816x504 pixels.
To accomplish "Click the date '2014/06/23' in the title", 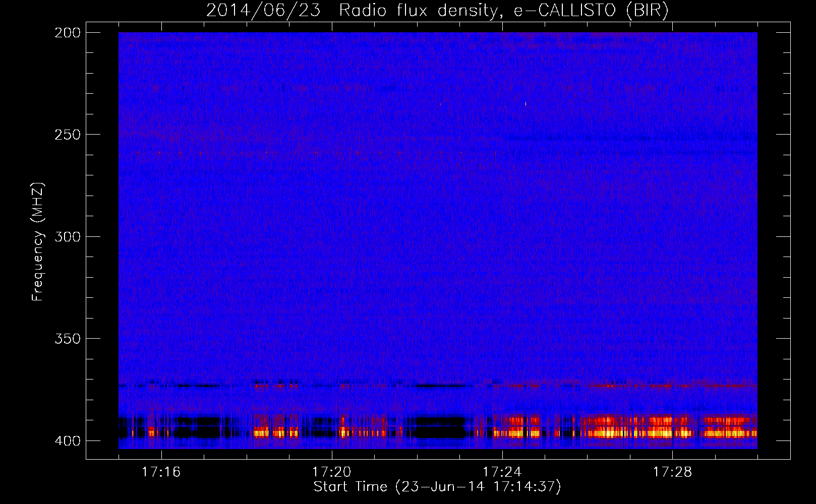I will [263, 11].
